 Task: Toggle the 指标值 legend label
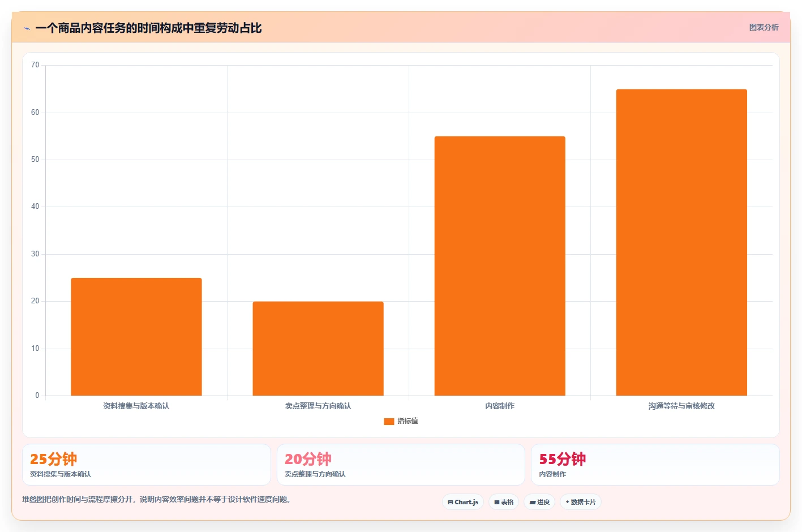(x=408, y=421)
